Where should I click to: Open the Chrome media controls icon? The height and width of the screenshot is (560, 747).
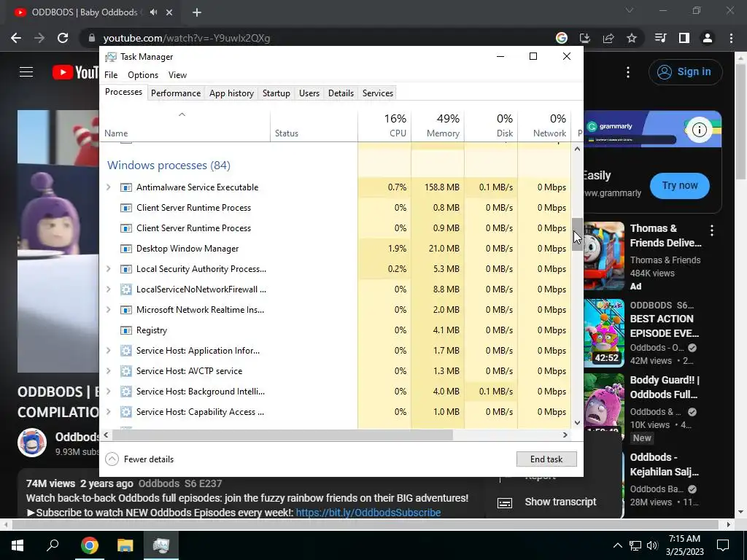(661, 38)
